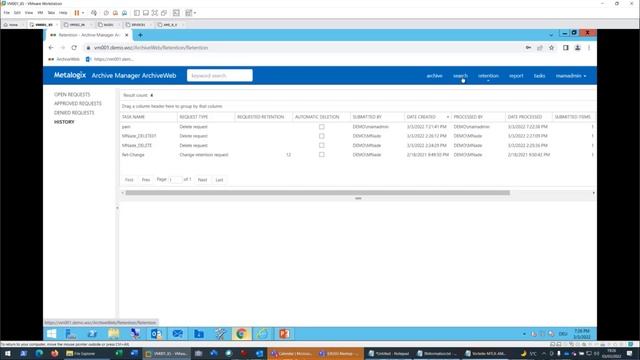Go to the archive navigation link
The height and width of the screenshot is (360, 640).
(434, 76)
